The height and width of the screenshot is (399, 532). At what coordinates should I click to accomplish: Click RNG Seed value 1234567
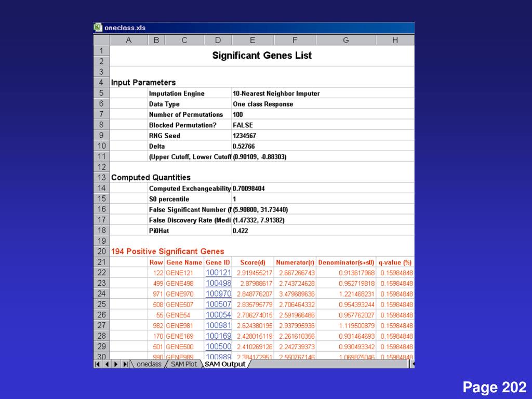(x=244, y=136)
